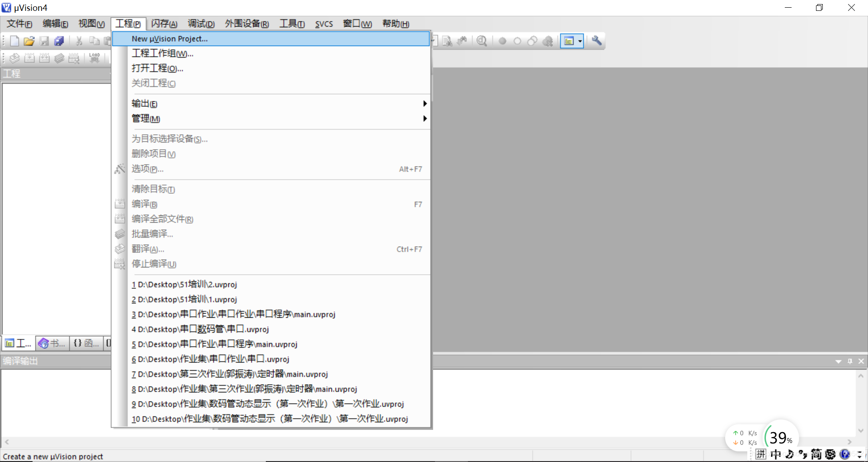This screenshot has height=462, width=868.
Task: Click the build target toolbar icon
Action: [29, 58]
